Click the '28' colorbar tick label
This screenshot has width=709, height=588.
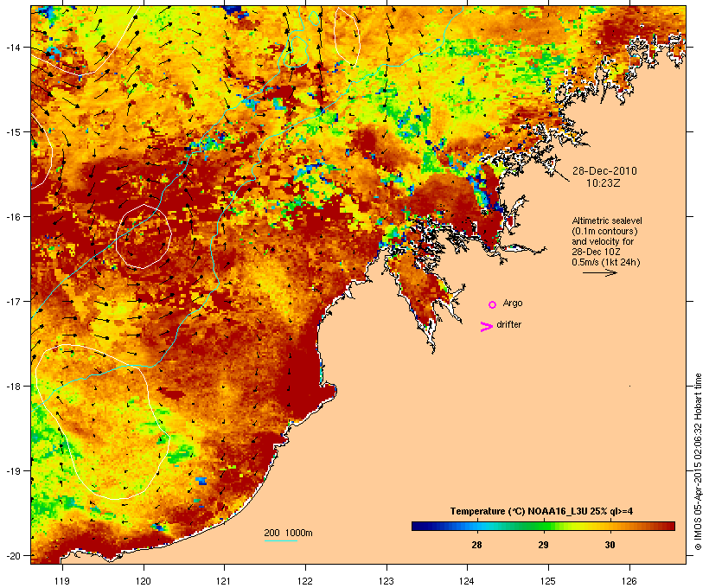click(476, 545)
